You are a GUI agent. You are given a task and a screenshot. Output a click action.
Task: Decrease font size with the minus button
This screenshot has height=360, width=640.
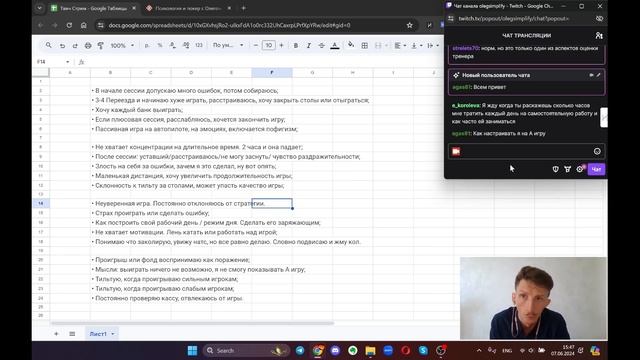pos(256,45)
